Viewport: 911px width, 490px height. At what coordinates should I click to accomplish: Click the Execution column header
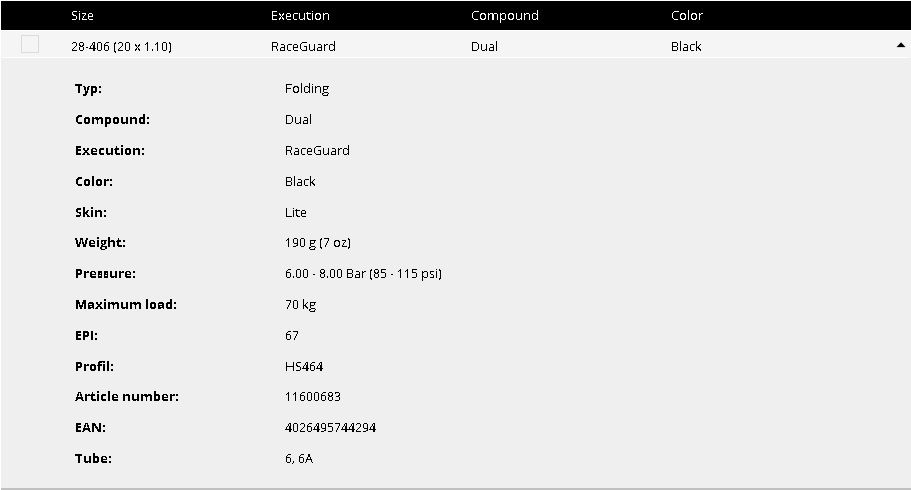coord(300,16)
